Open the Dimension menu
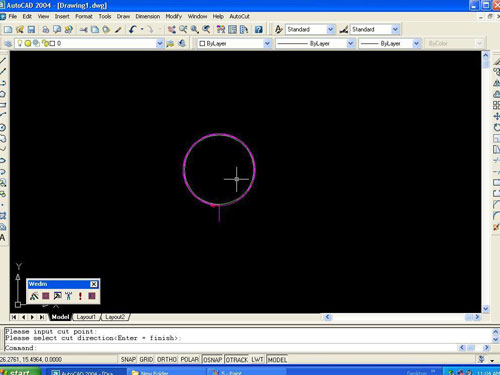Viewport: 500px width, 375px height. click(x=147, y=16)
